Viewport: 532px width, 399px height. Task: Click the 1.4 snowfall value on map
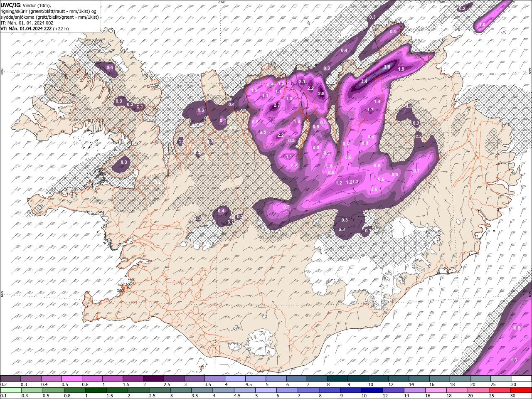377,101
